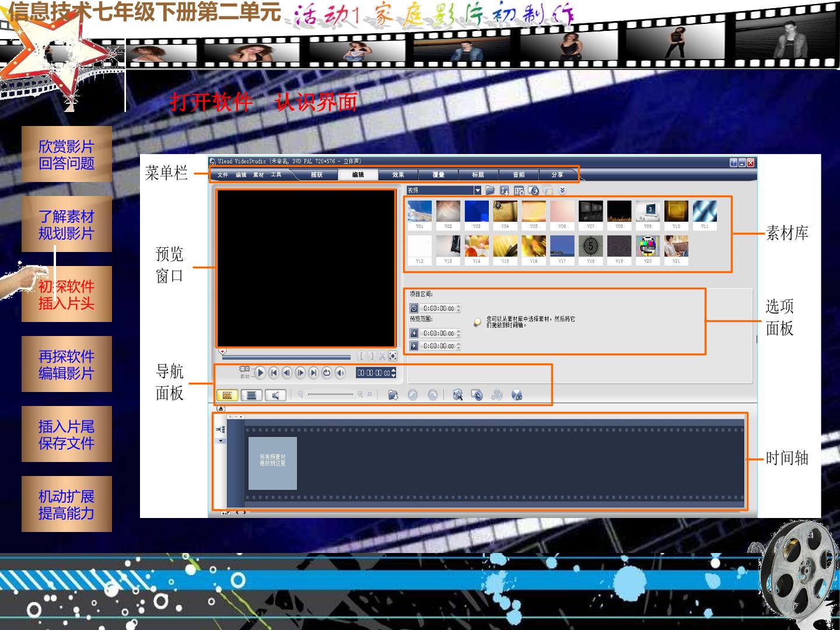This screenshot has width=840, height=630.
Task: Switch to Timeline view mode icon
Action: (251, 395)
